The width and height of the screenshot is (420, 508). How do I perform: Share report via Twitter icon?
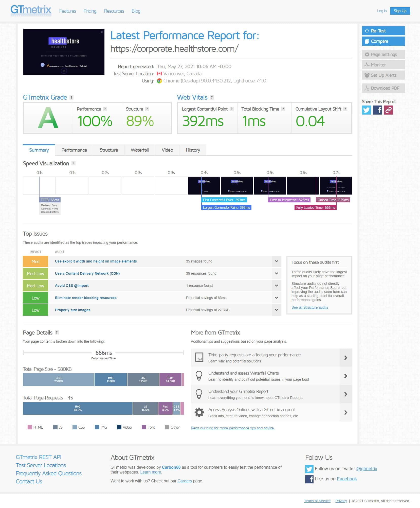[366, 110]
